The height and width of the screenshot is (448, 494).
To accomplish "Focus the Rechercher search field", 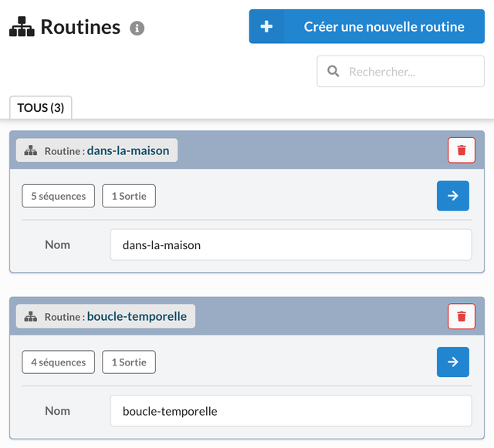I will [x=401, y=72].
